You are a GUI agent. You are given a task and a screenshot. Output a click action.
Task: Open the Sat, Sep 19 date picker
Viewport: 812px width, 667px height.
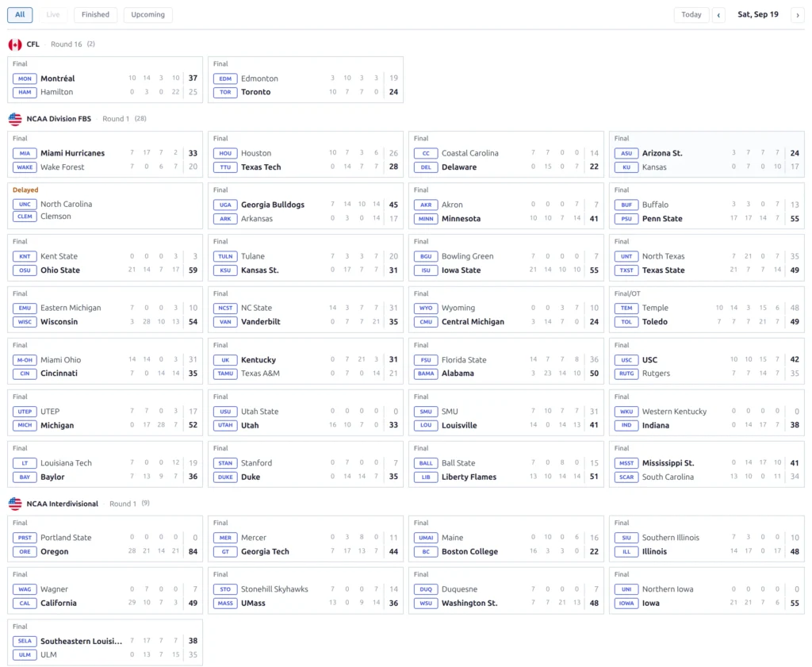tap(757, 14)
